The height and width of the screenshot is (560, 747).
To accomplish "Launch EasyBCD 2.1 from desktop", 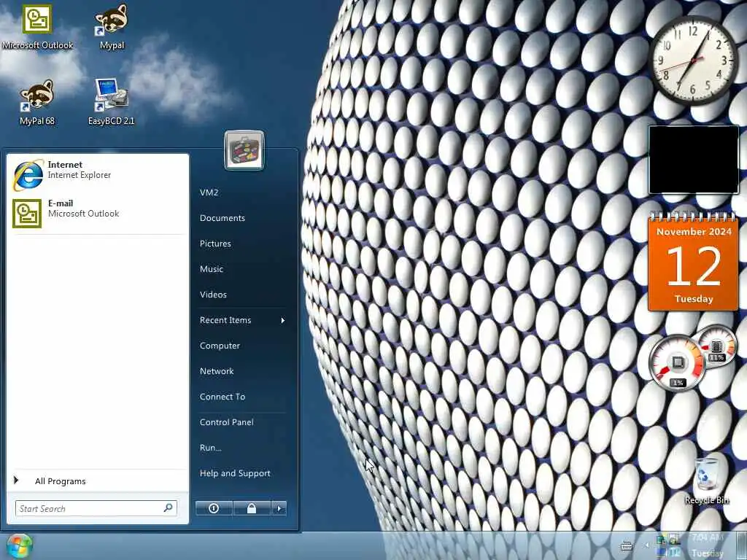I will pos(111,102).
